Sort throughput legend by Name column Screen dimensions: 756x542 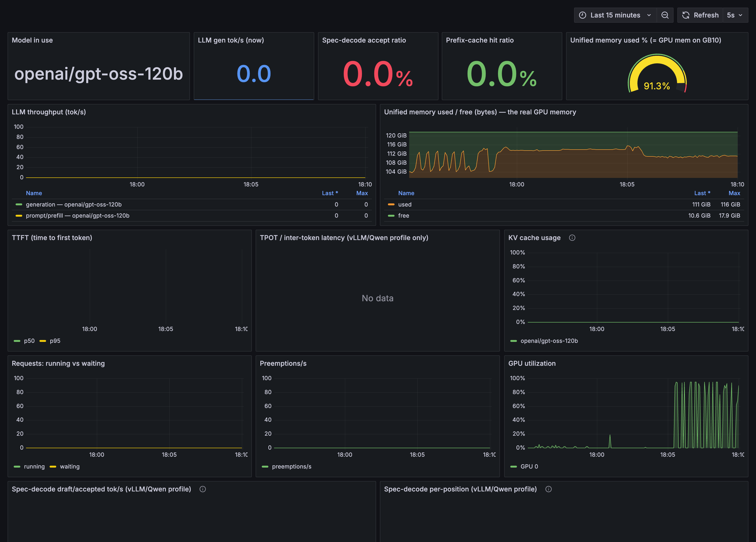[x=34, y=193]
